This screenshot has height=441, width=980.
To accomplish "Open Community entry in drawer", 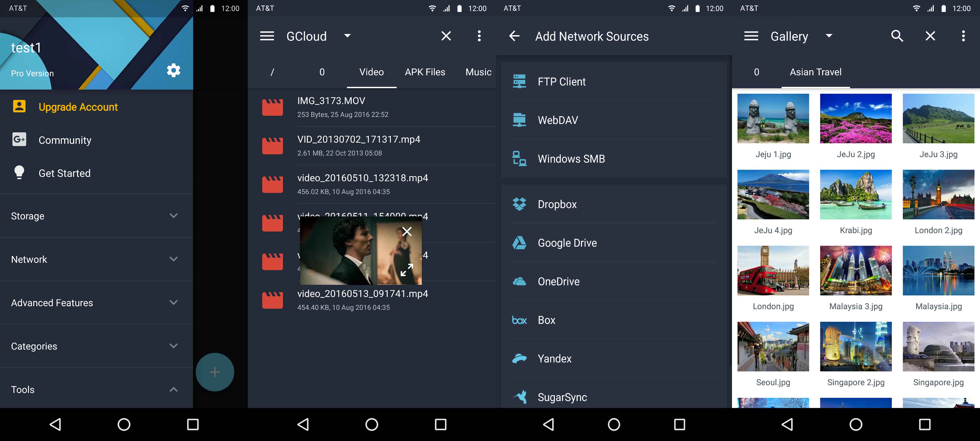I will pyautogui.click(x=65, y=140).
